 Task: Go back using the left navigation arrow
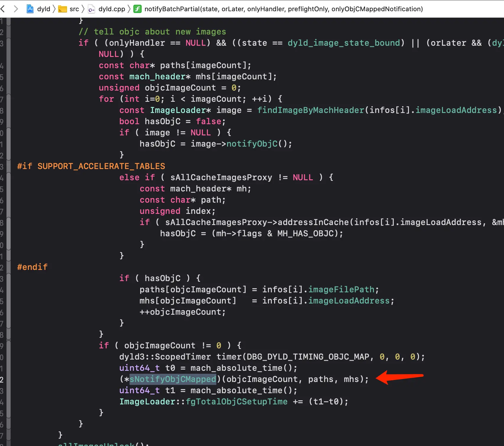point(3,9)
